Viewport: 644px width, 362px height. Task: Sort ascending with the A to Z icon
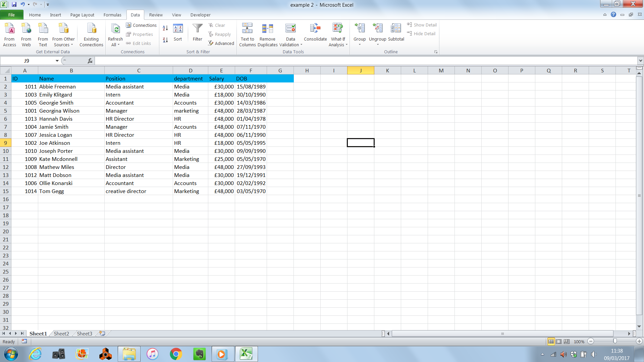tap(165, 28)
